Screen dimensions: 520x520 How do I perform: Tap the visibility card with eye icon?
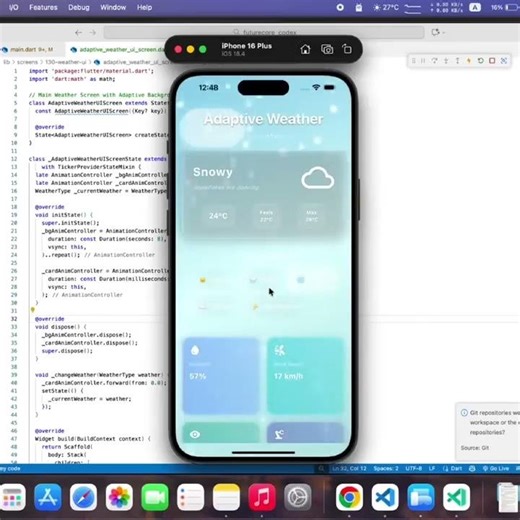(x=221, y=433)
